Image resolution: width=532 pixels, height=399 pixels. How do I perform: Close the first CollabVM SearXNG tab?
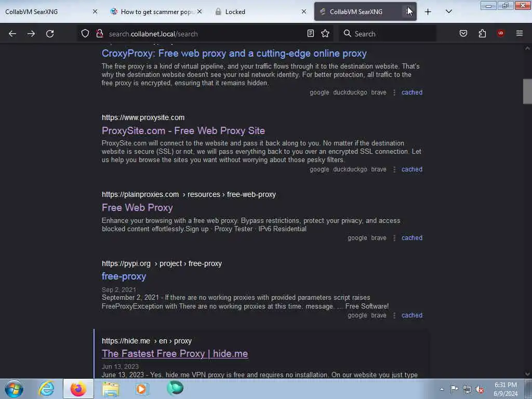[95, 11]
